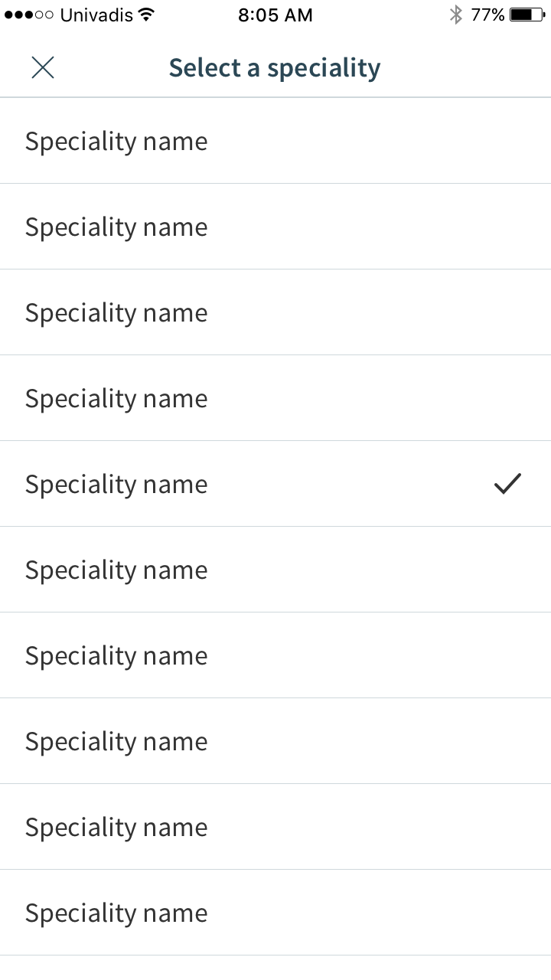Tap the battery icon in status bar

coord(527,15)
